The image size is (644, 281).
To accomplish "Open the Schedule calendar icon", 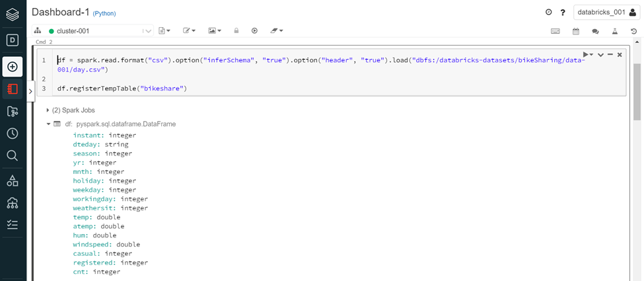I will 576,31.
